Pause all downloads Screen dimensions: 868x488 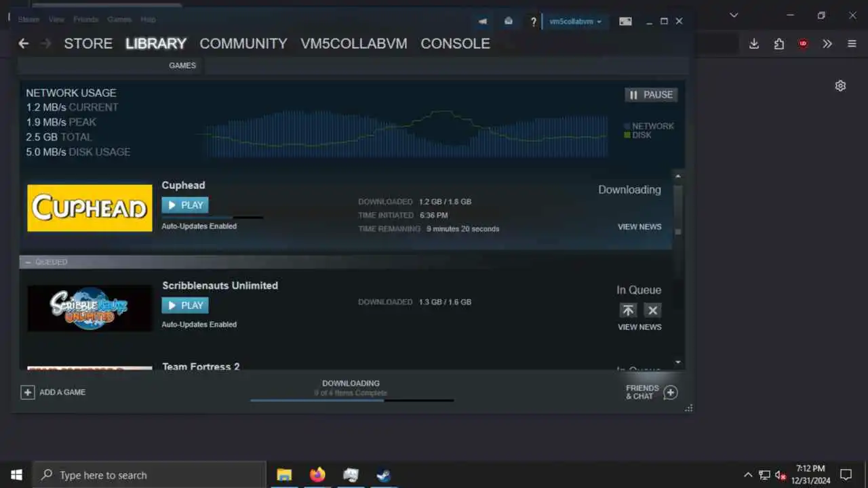pos(651,95)
